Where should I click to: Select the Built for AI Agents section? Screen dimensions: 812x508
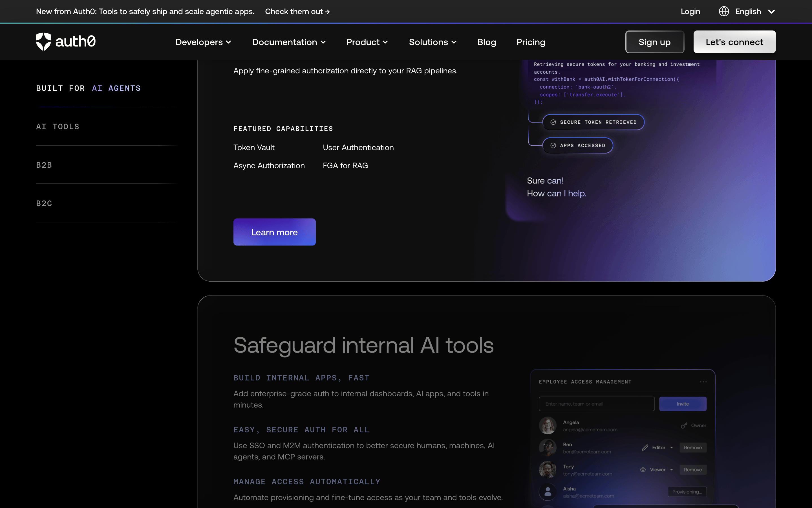click(x=89, y=88)
